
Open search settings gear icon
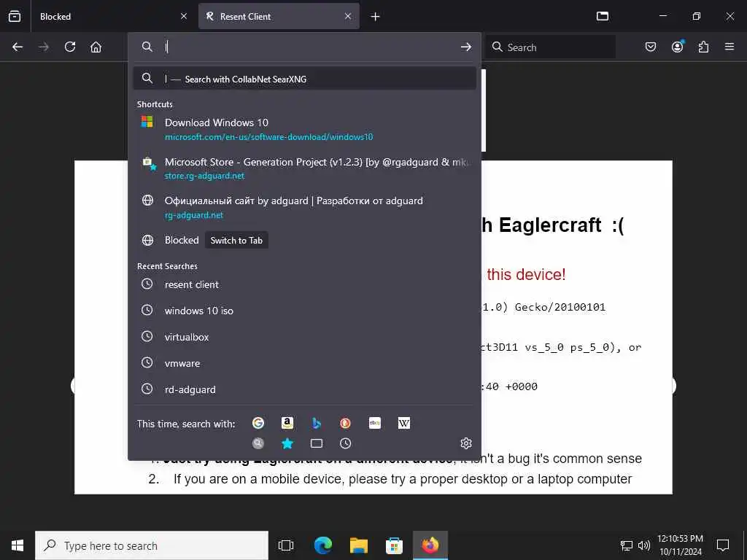coord(466,443)
